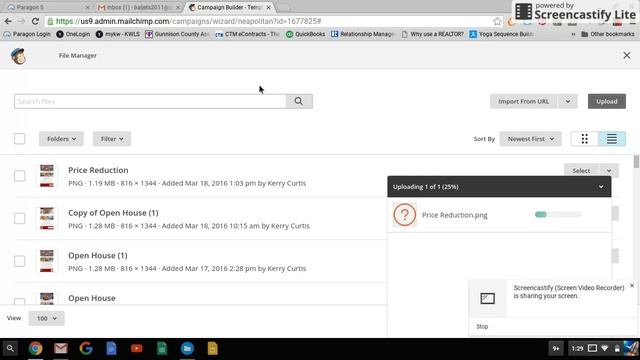Screen dimensions: 640x360
Task: Check the Copy of Open House (1) checkbox
Action: click(19, 218)
